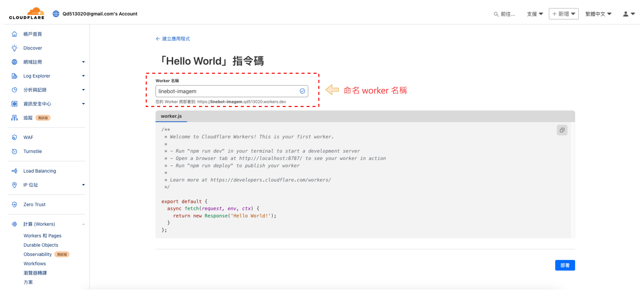Image resolution: width=644 pixels, height=293 pixels.
Task: Open Discover lightbulb item in sidebar
Action: click(x=33, y=48)
